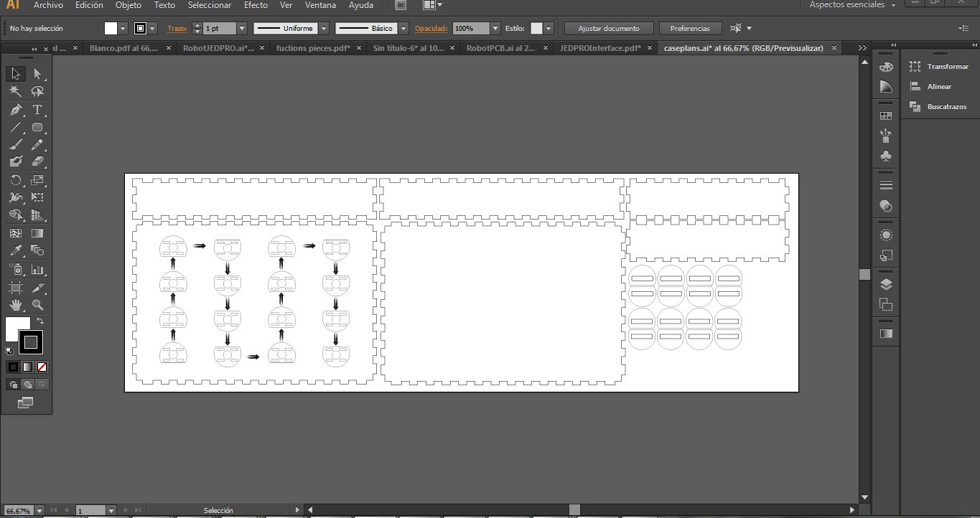This screenshot has height=518, width=980.
Task: Activate the Artboard tool
Action: [x=16, y=288]
